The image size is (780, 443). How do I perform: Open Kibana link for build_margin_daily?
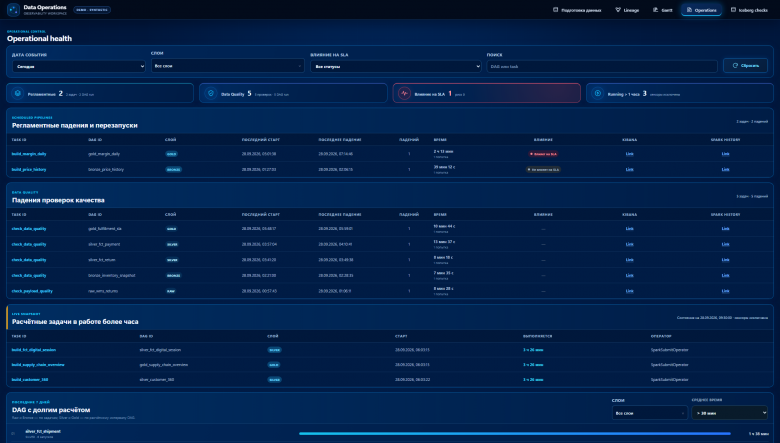tap(629, 154)
